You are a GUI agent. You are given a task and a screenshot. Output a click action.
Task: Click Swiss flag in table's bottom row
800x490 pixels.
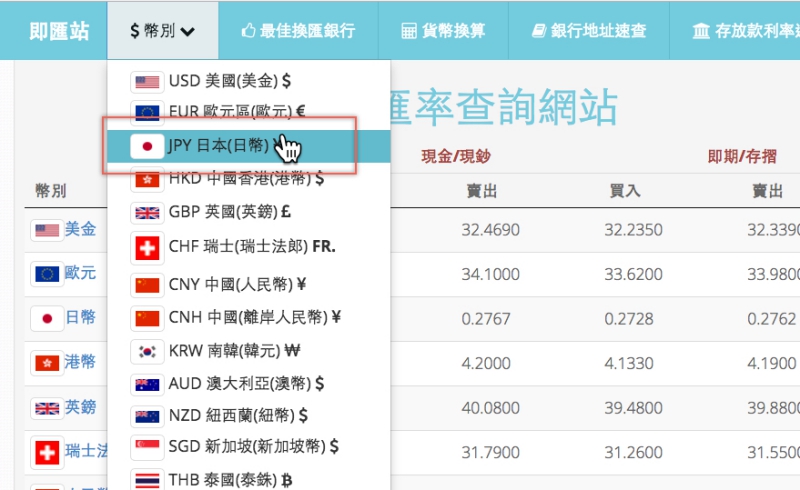click(47, 453)
